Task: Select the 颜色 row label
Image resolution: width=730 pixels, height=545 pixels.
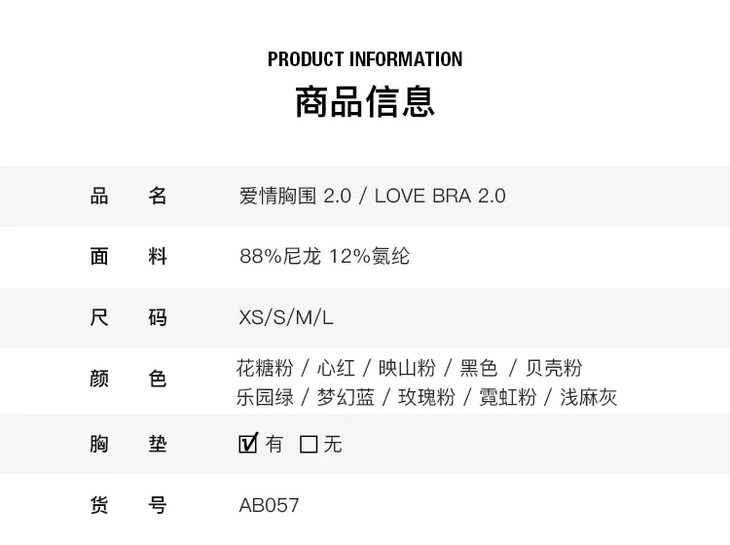Action: [x=128, y=379]
